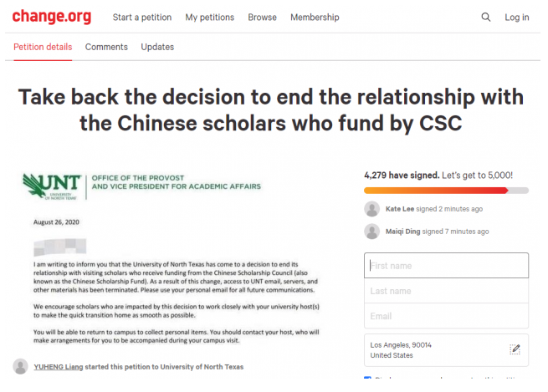548x392 pixels.
Task: Click the UNT eagle logo in letter
Action: pyautogui.click(x=52, y=186)
